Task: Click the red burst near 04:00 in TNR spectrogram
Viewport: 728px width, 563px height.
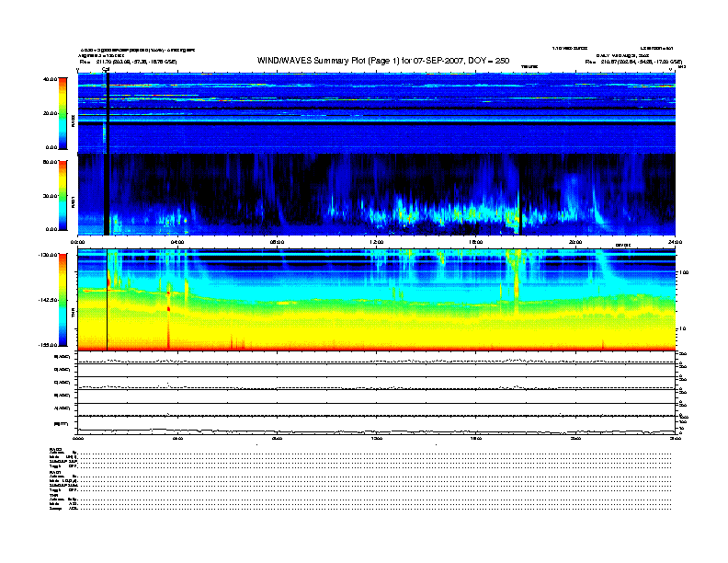Action: pyautogui.click(x=168, y=309)
